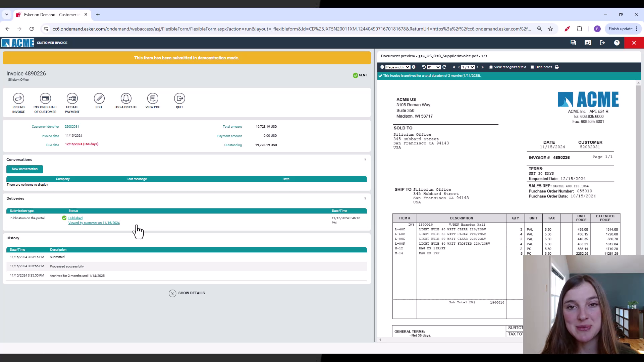644x362 pixels.
Task: Check the Hide notes option
Action: pyautogui.click(x=532, y=67)
